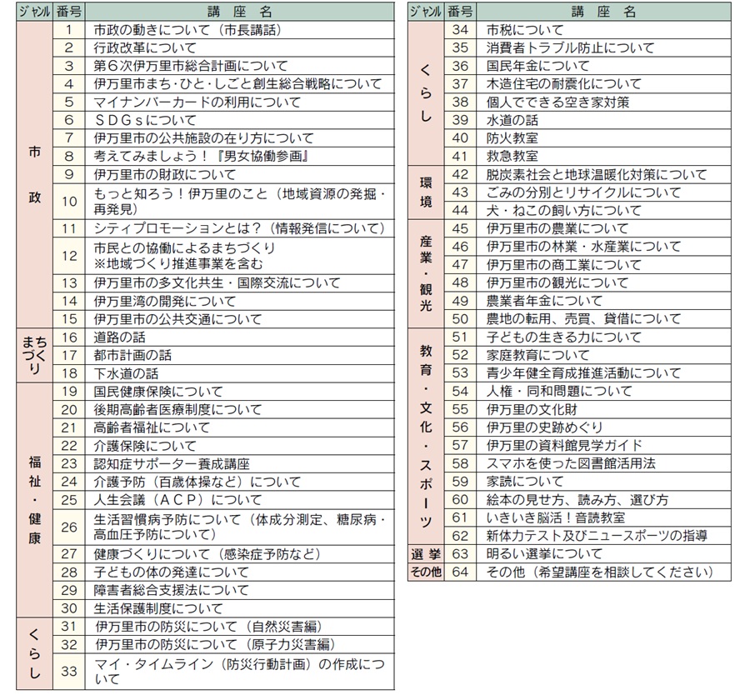Select 子どもの生きる力について

564,337
